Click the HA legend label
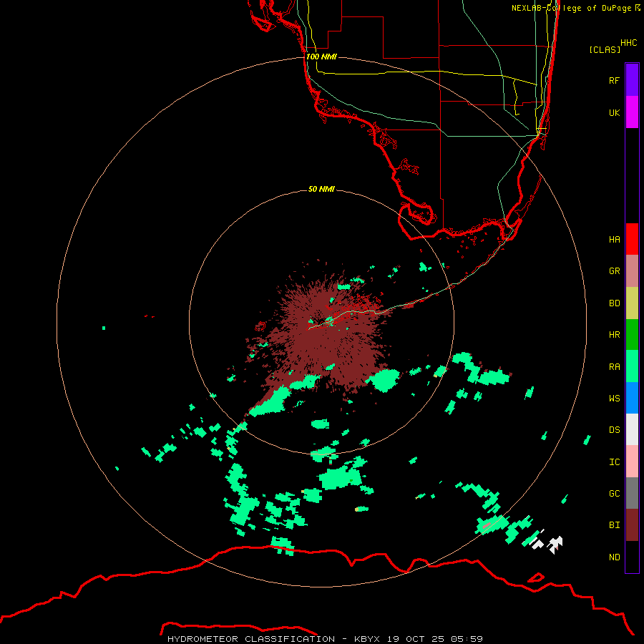Screen dimensions: 644x644 coord(614,239)
